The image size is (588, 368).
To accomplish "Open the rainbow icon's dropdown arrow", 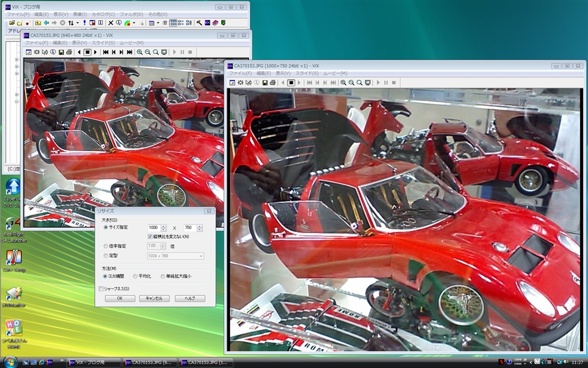I will coord(134,23).
